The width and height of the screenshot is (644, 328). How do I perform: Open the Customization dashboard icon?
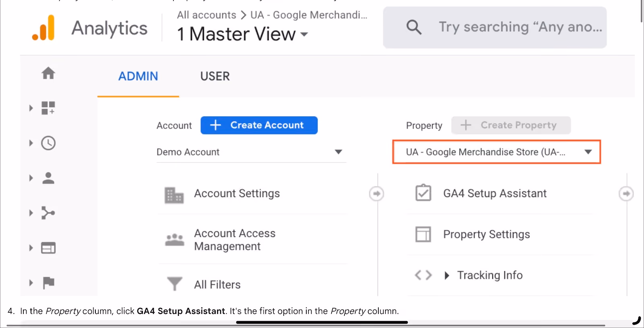point(48,108)
